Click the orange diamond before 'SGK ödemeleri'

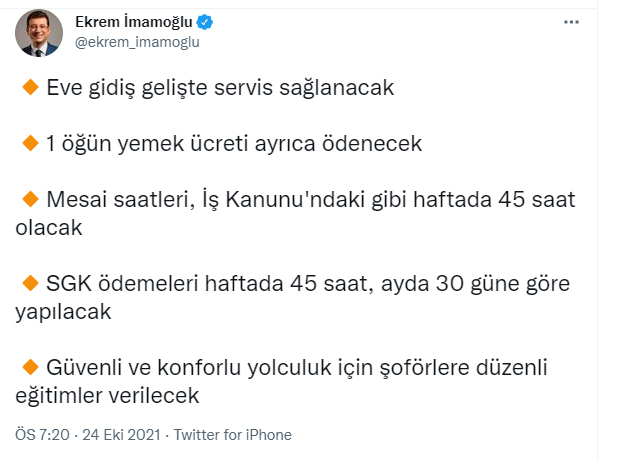pyautogui.click(x=30, y=283)
